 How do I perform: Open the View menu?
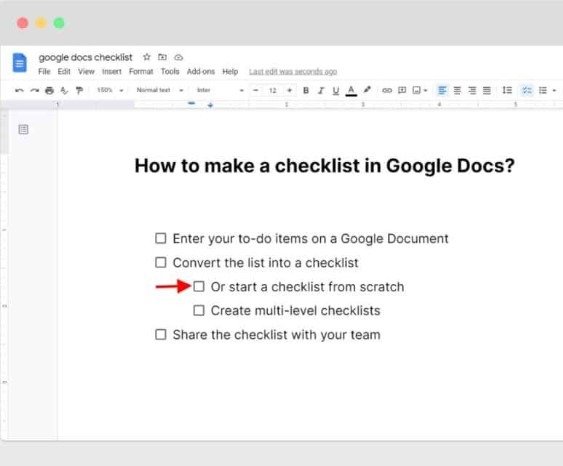coord(86,71)
